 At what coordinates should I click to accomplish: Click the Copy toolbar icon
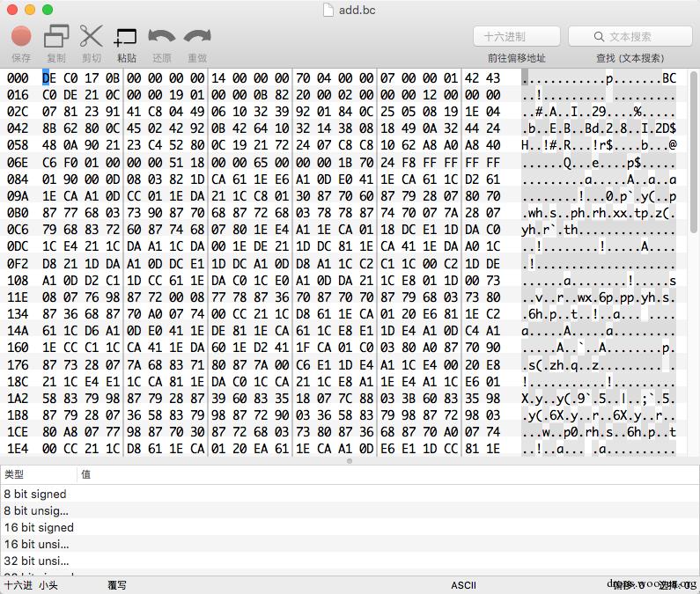click(x=56, y=36)
